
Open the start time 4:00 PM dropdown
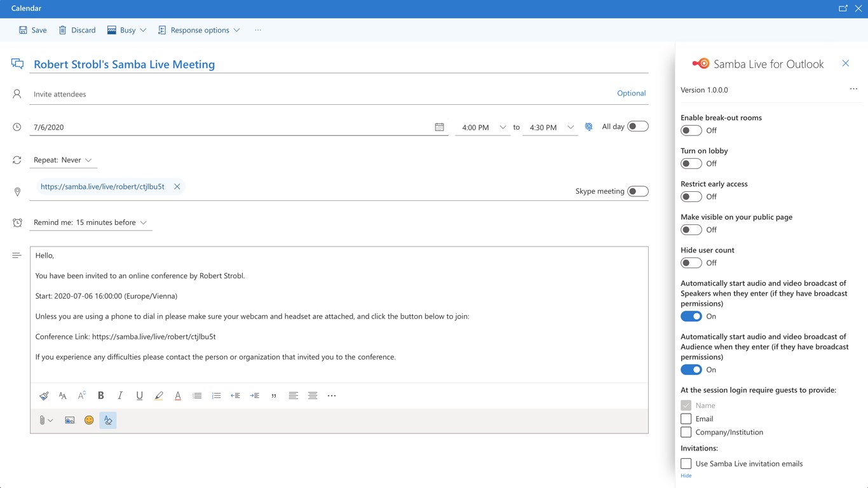(483, 127)
